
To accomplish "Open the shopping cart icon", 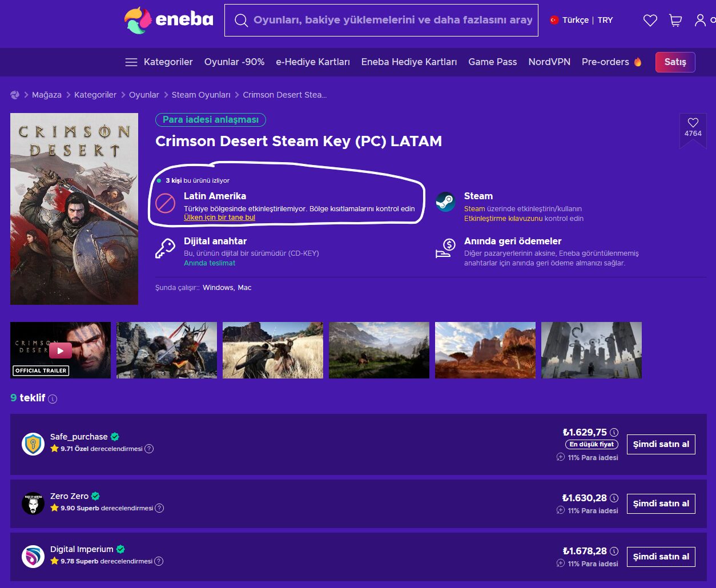I will (675, 21).
